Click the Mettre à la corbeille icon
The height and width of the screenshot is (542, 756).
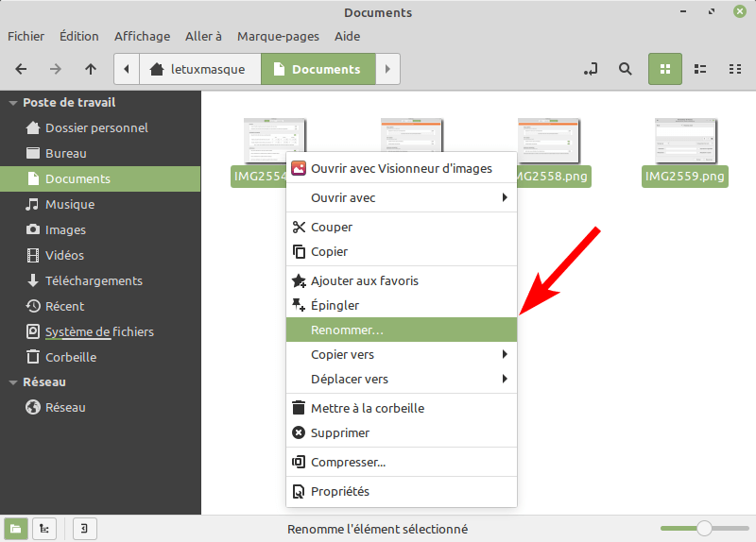coord(299,408)
